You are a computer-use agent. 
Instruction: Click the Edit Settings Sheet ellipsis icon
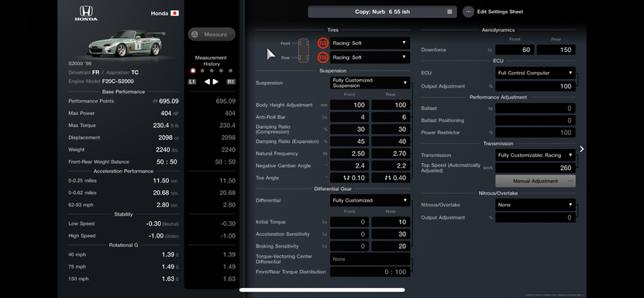(x=468, y=12)
